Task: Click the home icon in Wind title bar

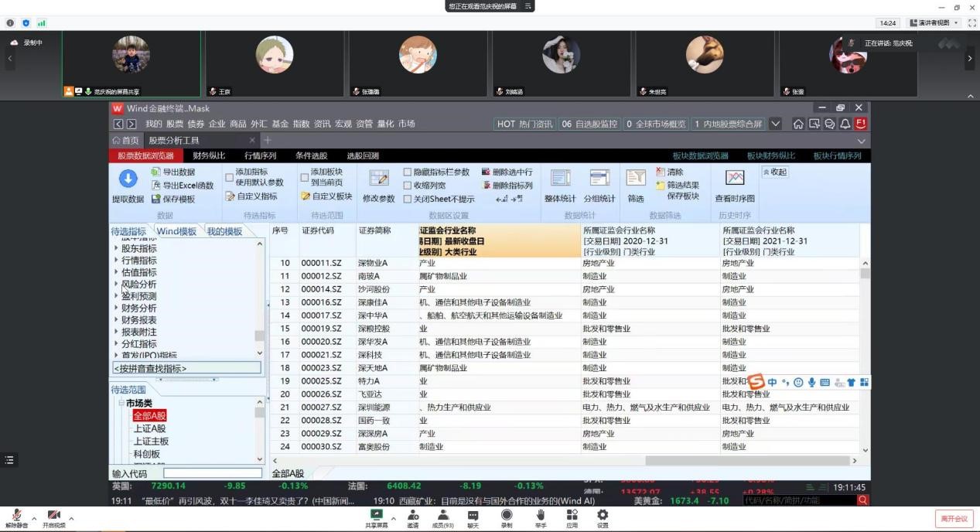Action: 798,124
